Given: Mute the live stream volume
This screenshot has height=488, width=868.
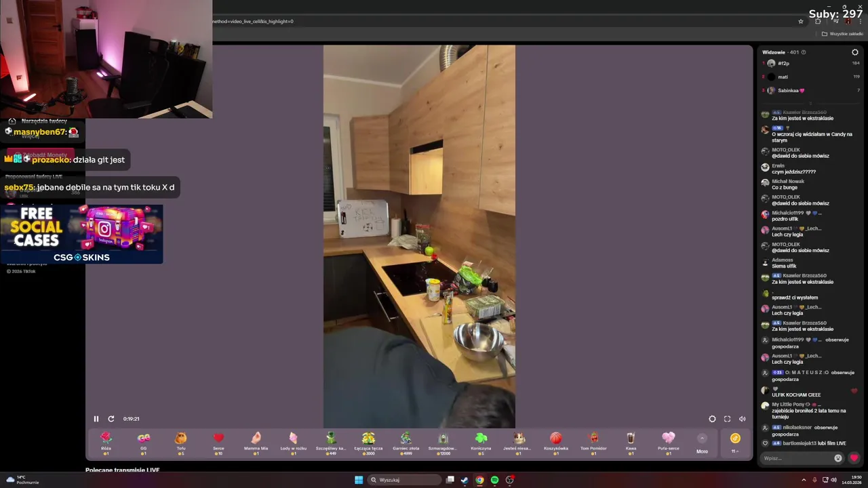Looking at the screenshot, I should click(x=742, y=419).
